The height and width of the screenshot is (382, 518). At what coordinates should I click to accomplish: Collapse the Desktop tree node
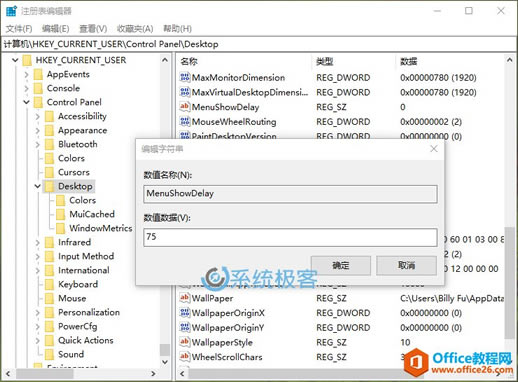click(x=38, y=186)
